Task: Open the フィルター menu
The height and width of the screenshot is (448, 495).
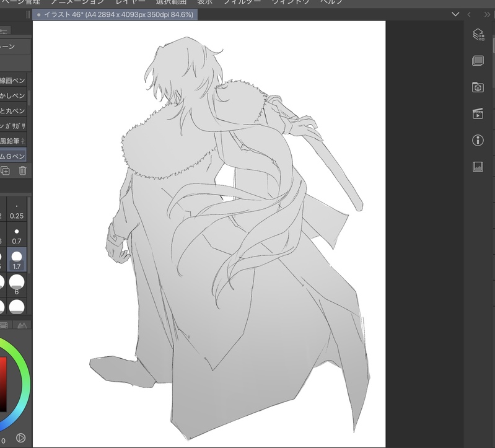Action: [x=242, y=2]
